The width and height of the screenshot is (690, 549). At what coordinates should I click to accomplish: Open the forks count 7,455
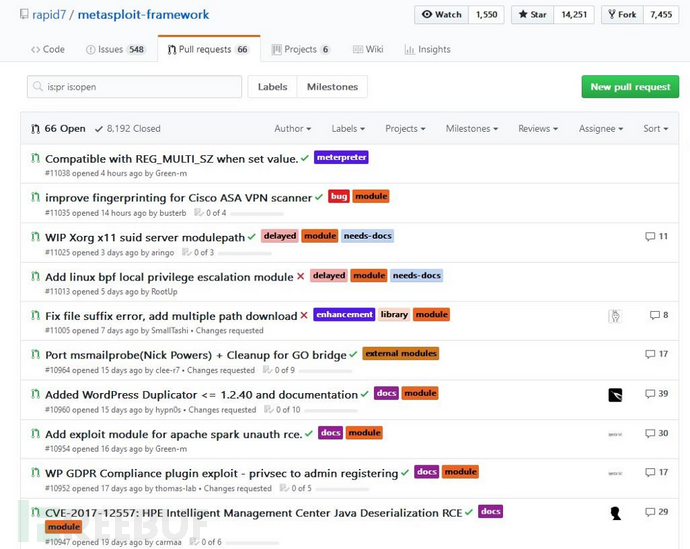pos(661,15)
